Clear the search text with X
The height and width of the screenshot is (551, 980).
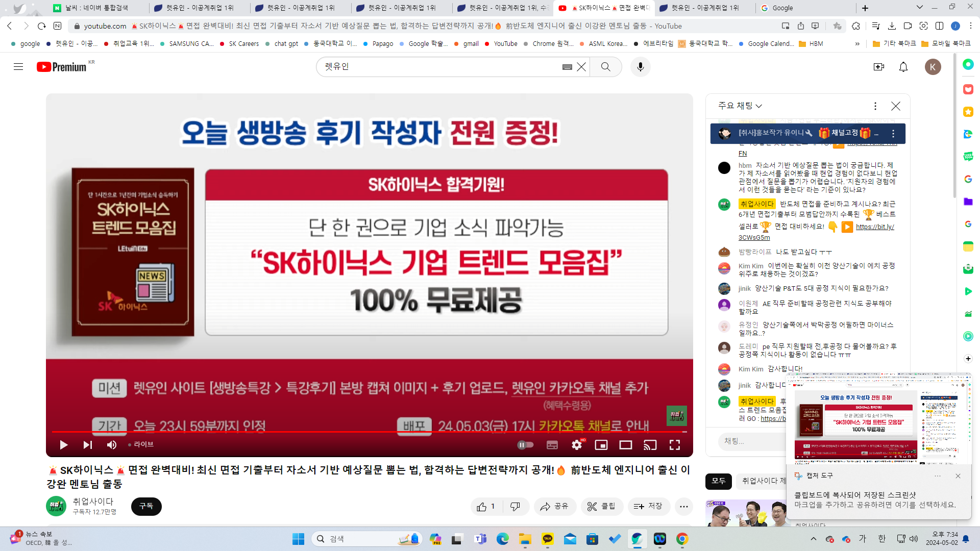click(x=581, y=67)
